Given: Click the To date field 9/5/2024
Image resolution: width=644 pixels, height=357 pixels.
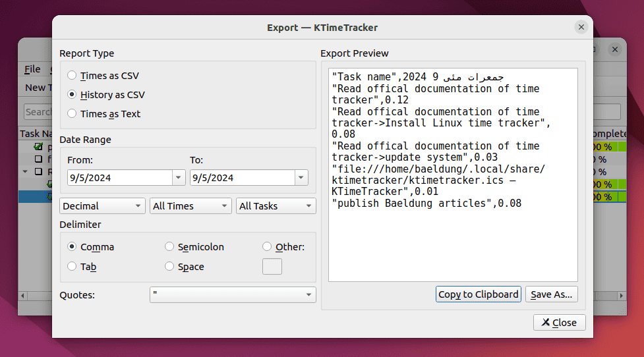Looking at the screenshot, I should 243,178.
